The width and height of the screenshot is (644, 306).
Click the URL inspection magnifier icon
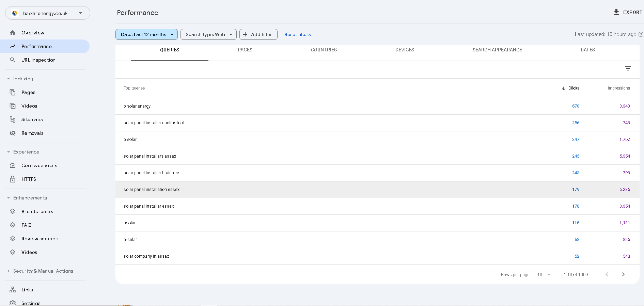pyautogui.click(x=13, y=60)
